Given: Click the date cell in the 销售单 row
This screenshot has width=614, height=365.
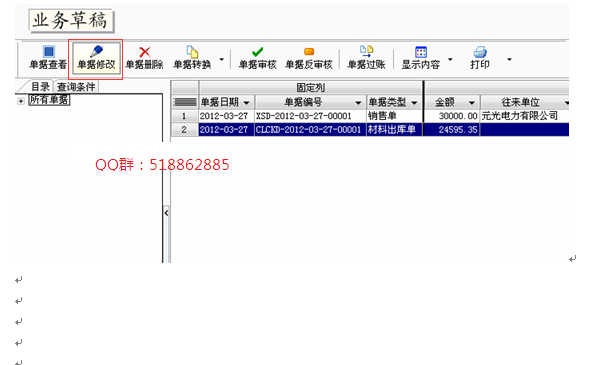Looking at the screenshot, I should (x=227, y=116).
